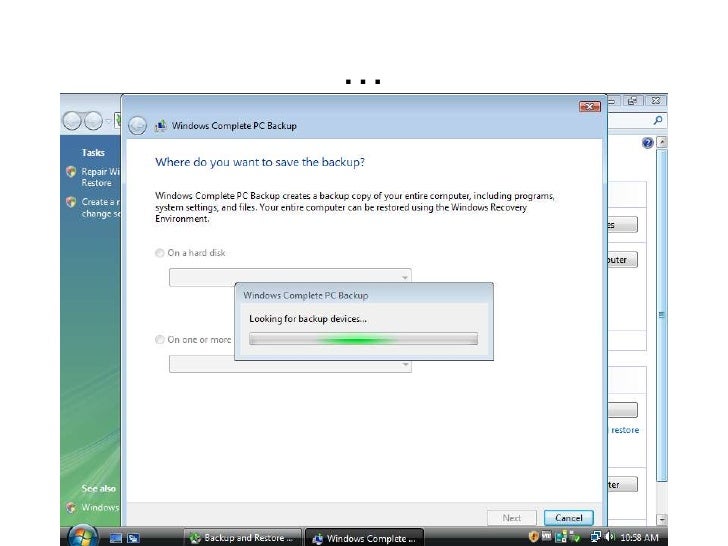This screenshot has width=728, height=546.
Task: Click the VM tools tray icon
Action: point(546,537)
